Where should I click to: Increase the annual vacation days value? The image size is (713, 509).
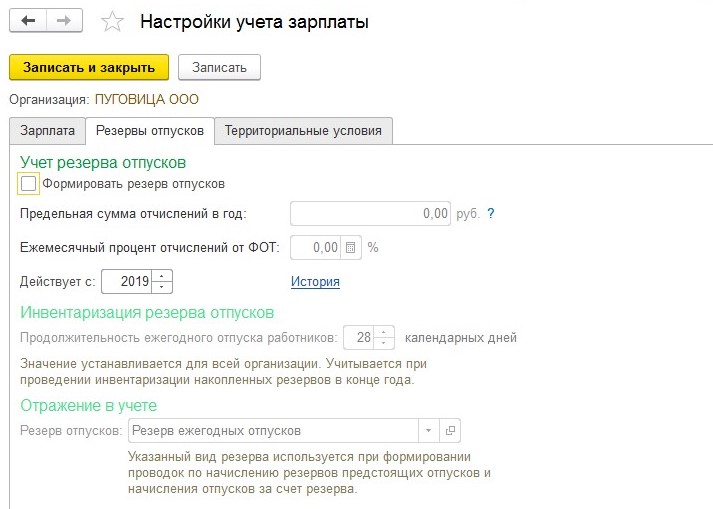(385, 332)
